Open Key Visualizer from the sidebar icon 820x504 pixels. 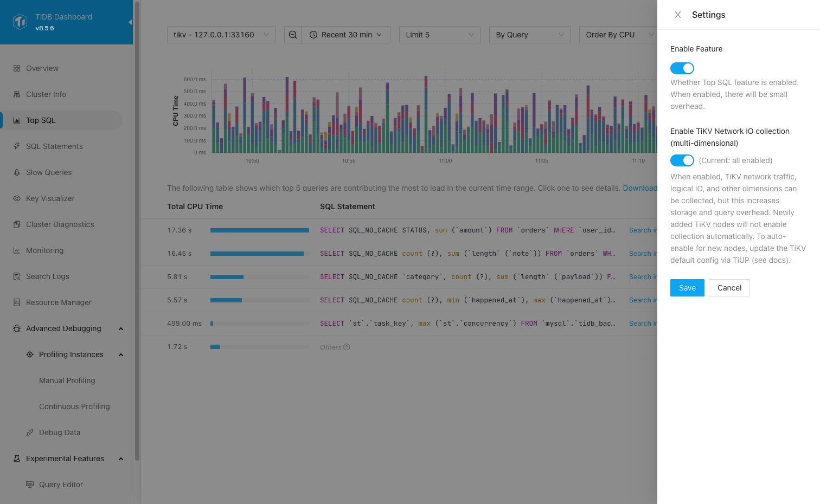[x=16, y=198]
